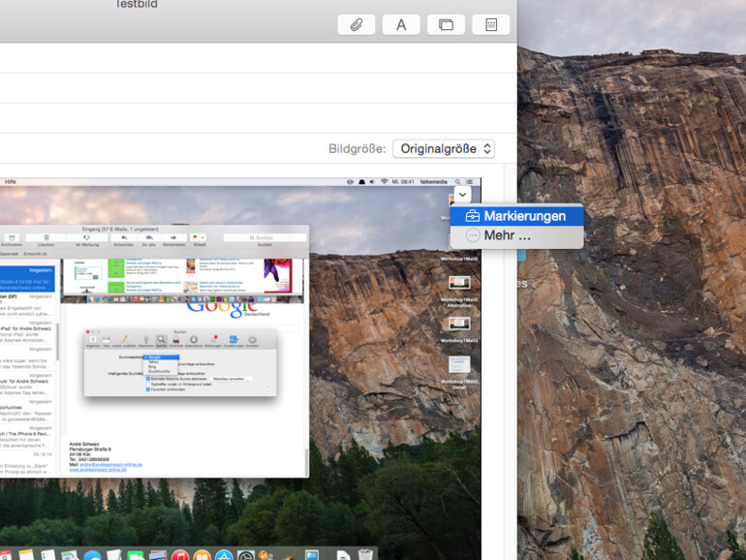Click the chevron action button on the attached image
Screen dimensions: 746x560
[462, 195]
